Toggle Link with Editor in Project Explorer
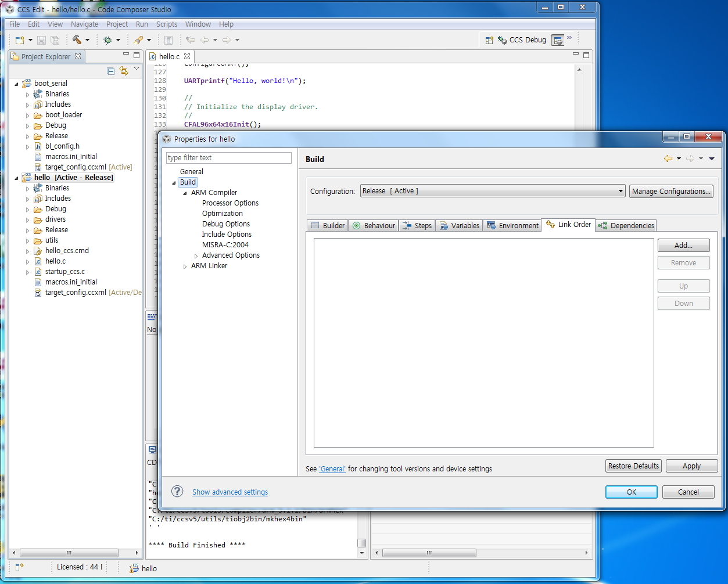The height and width of the screenshot is (584, 728). (x=123, y=71)
